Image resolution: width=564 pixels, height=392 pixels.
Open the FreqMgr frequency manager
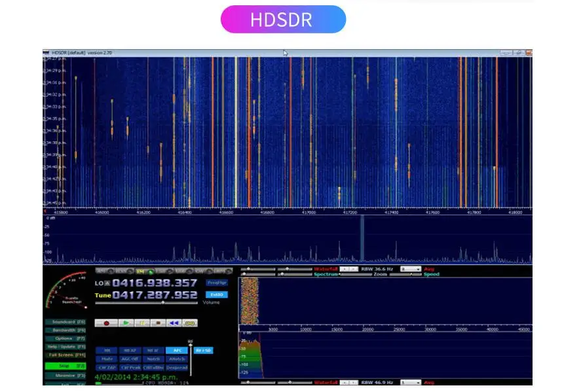pos(217,283)
